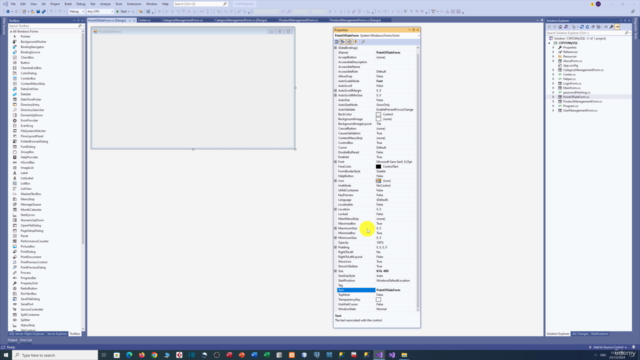Click the Start debugging button
The height and width of the screenshot is (360, 640).
coord(122,11)
